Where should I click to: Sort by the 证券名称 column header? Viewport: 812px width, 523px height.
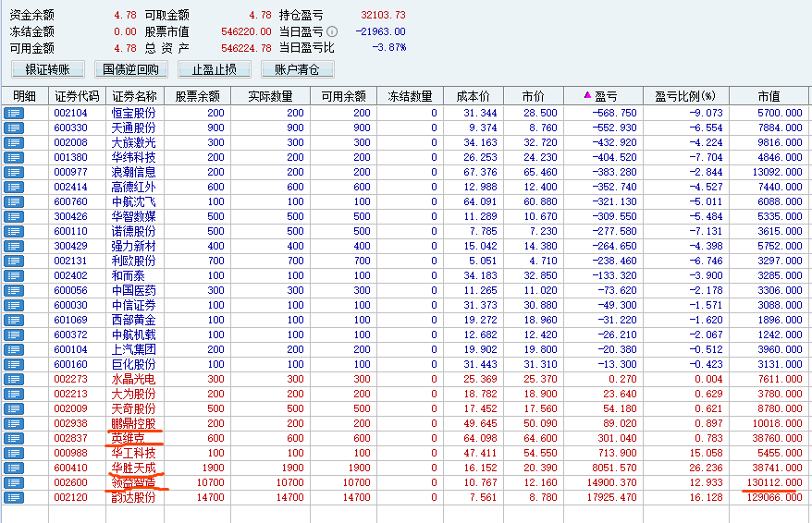[135, 96]
